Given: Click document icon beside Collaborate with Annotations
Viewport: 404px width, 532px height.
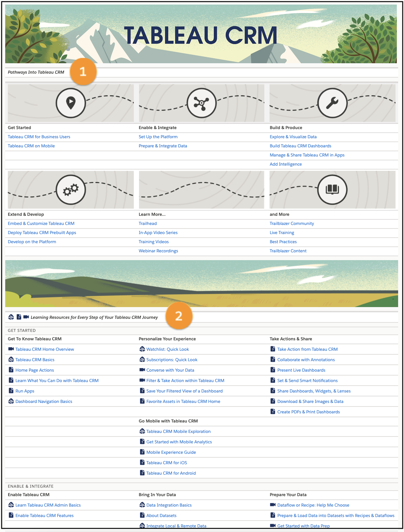Looking at the screenshot, I should (273, 360).
